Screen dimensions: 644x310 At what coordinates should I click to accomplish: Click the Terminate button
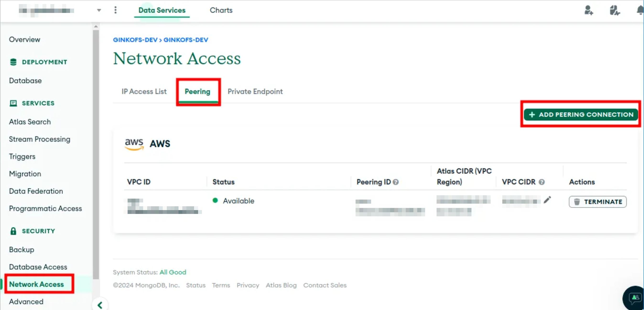tap(597, 202)
